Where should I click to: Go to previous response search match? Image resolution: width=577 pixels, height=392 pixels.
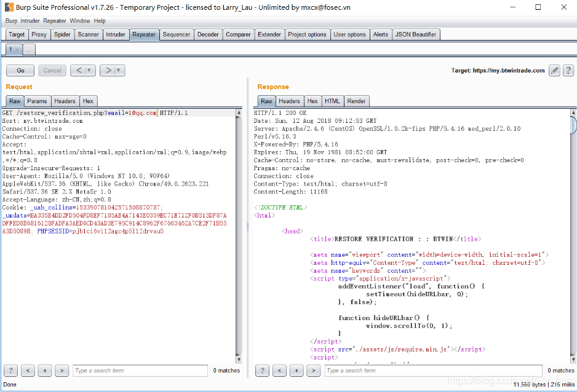[280, 370]
